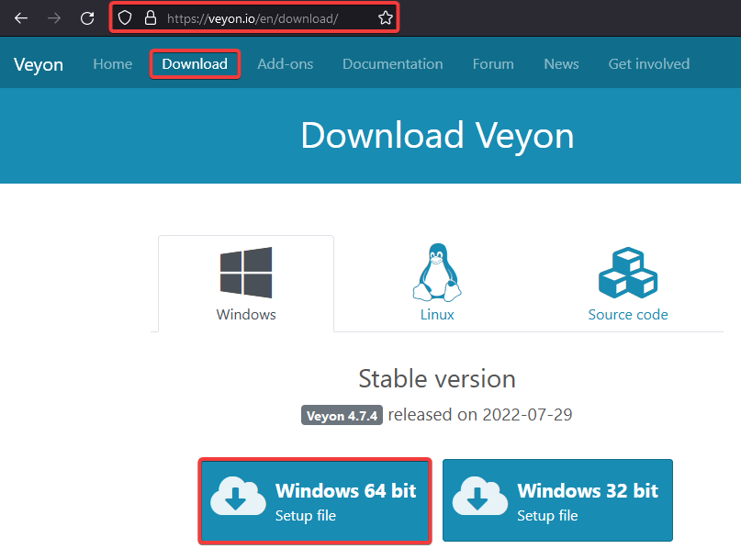
Task: Click the browser forward arrow
Action: pos(54,18)
